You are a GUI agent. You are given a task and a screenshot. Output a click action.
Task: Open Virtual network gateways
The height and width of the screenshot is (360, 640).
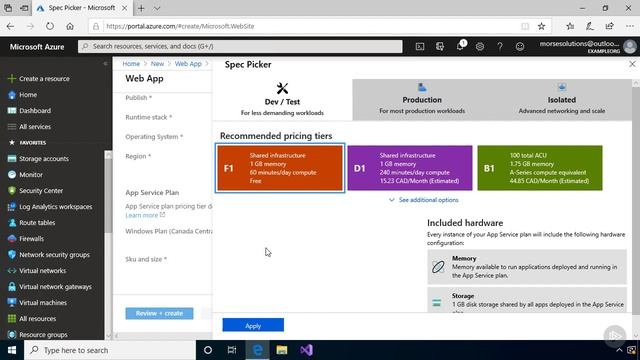coord(55,287)
